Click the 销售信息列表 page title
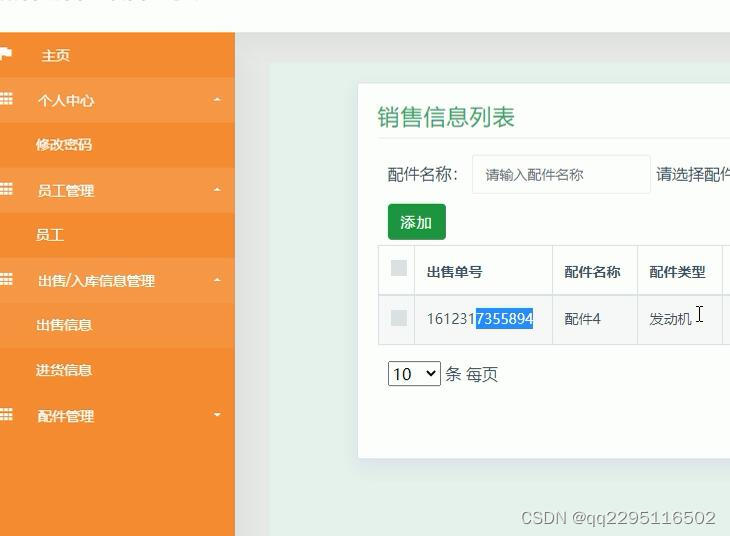This screenshot has width=730, height=536. pyautogui.click(x=446, y=116)
